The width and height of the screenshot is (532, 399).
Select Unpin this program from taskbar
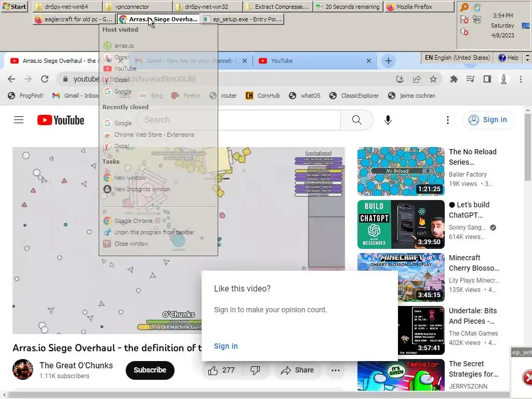[158, 232]
